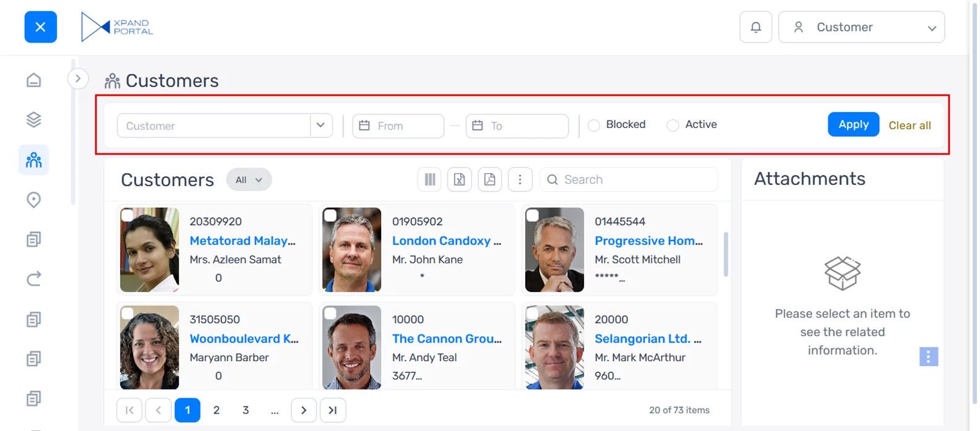980x431 pixels.
Task: Open the column chooser icon
Action: [429, 180]
